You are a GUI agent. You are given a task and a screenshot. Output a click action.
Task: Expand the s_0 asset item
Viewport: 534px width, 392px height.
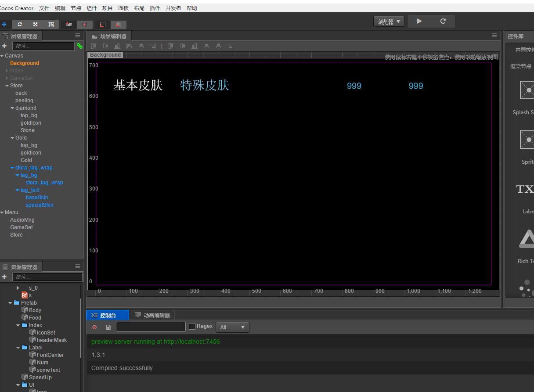pos(18,288)
